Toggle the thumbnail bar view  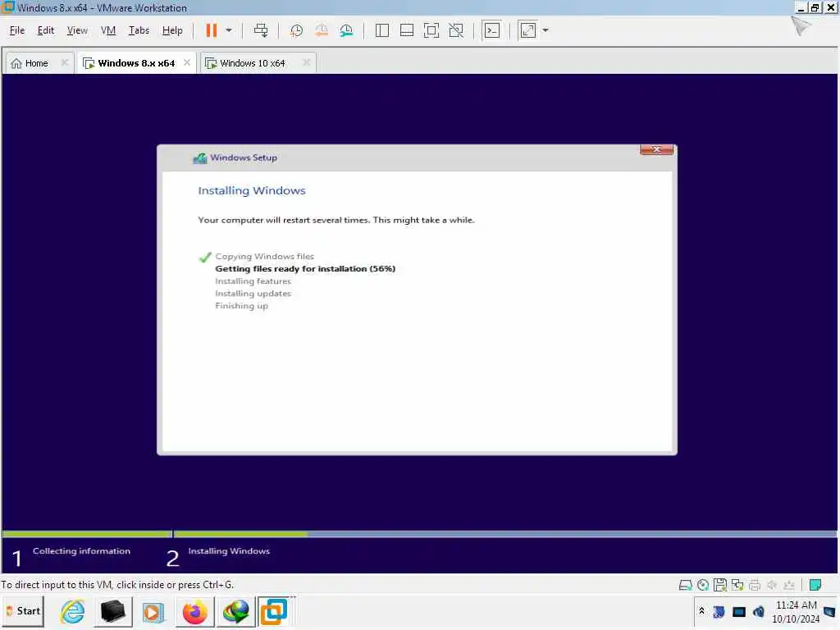[407, 30]
